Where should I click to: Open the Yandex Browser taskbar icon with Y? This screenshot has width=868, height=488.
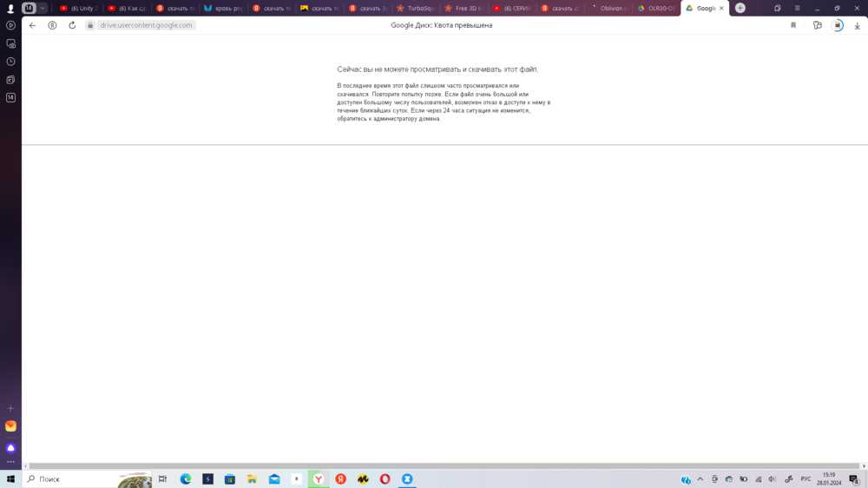[x=319, y=478]
